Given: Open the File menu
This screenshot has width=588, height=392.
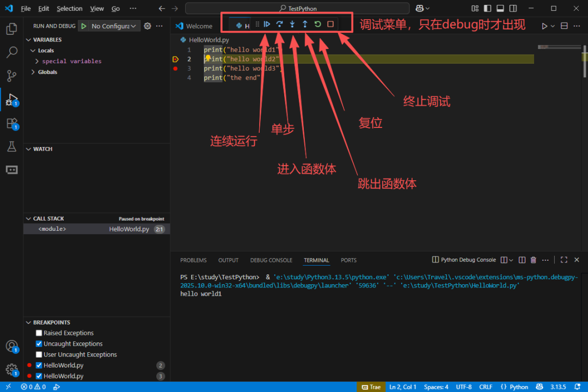Looking at the screenshot, I should 26,8.
